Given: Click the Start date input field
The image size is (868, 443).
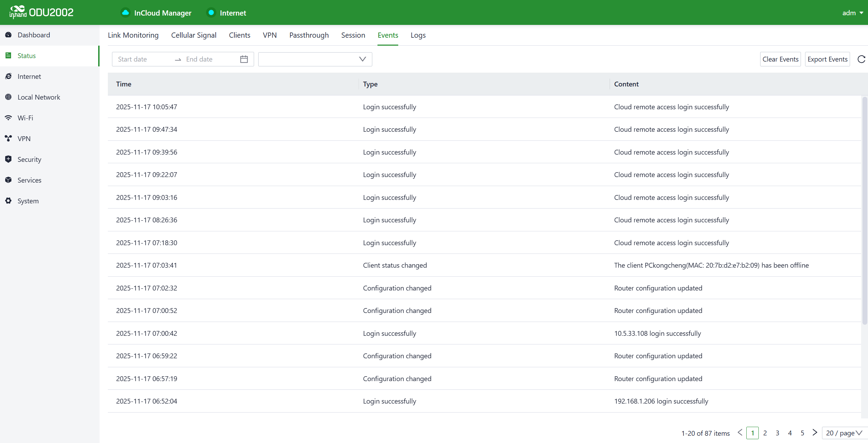Looking at the screenshot, I should click(x=143, y=59).
